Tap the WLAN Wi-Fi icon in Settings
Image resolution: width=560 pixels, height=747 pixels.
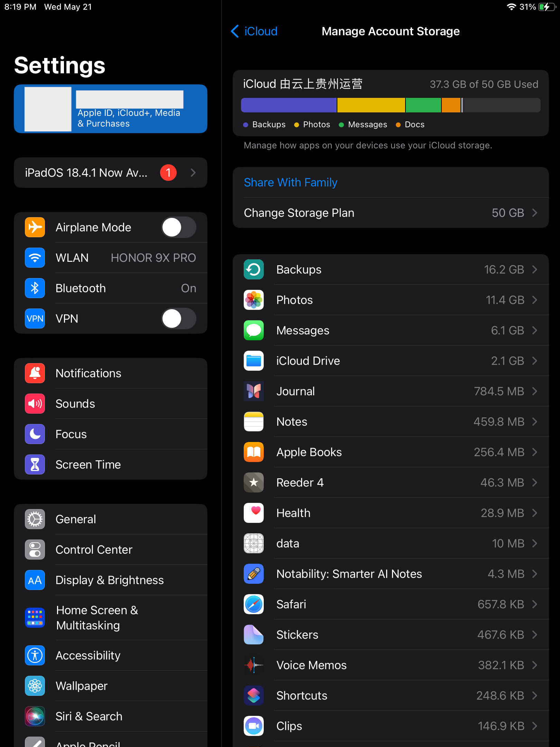tap(35, 258)
